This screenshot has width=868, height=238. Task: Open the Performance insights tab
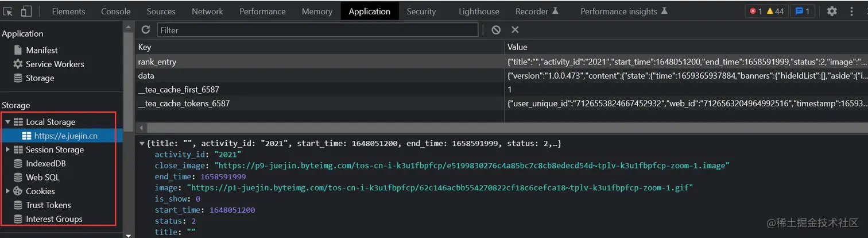(x=624, y=11)
